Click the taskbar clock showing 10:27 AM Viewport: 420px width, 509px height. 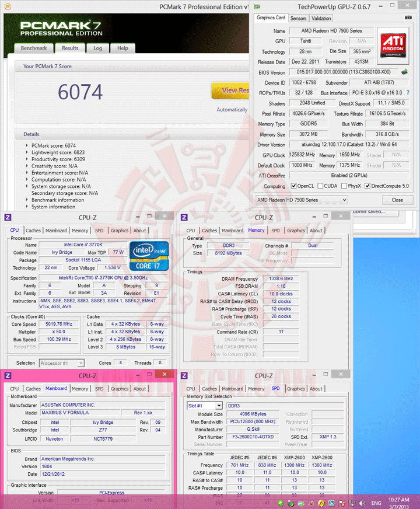coord(399,503)
